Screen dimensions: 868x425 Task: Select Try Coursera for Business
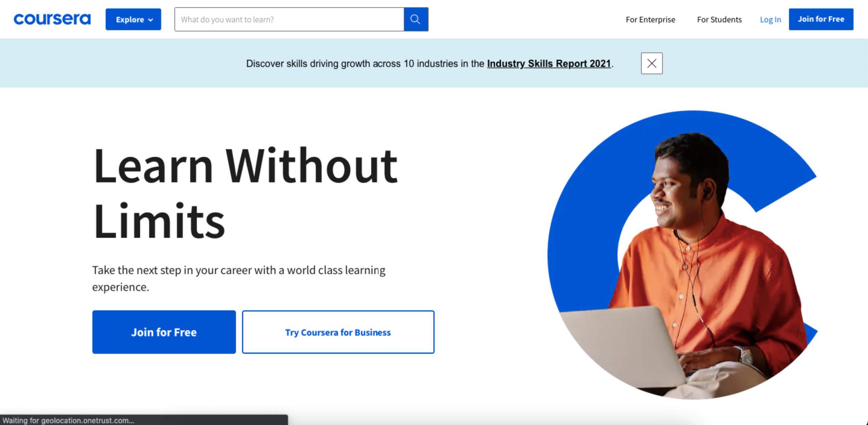pyautogui.click(x=338, y=332)
